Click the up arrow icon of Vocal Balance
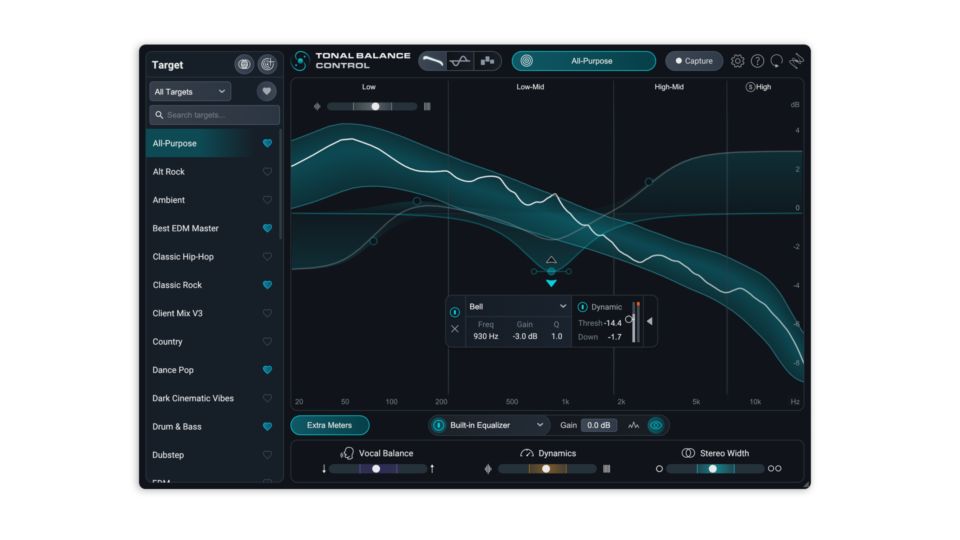960x540 pixels. point(432,469)
